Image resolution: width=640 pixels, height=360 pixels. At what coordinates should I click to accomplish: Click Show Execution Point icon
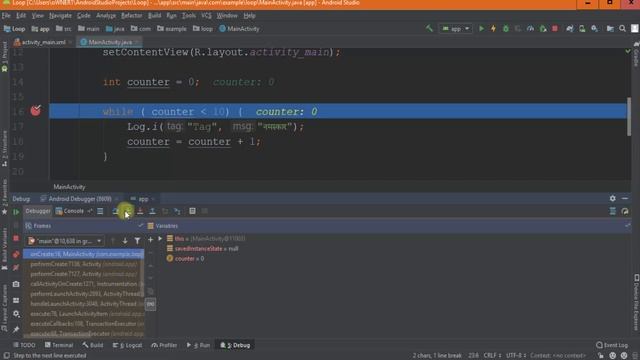(100, 211)
